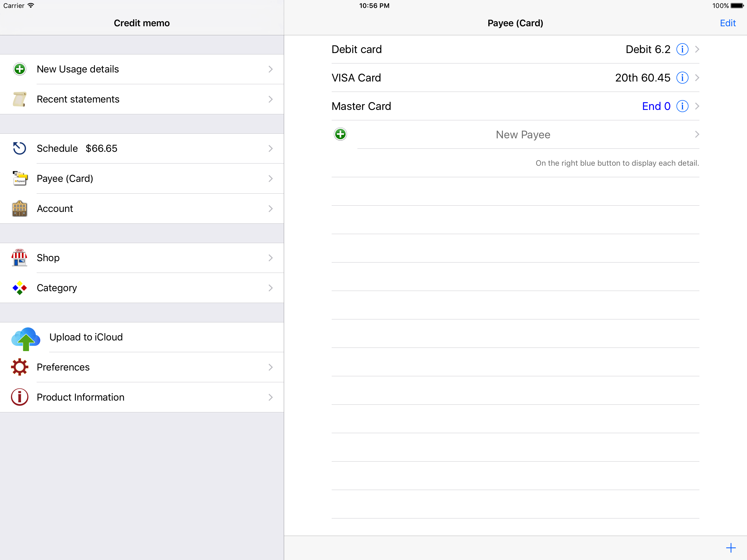Tap the Debit 6.2 amount
The height and width of the screenshot is (560, 747).
(648, 49)
